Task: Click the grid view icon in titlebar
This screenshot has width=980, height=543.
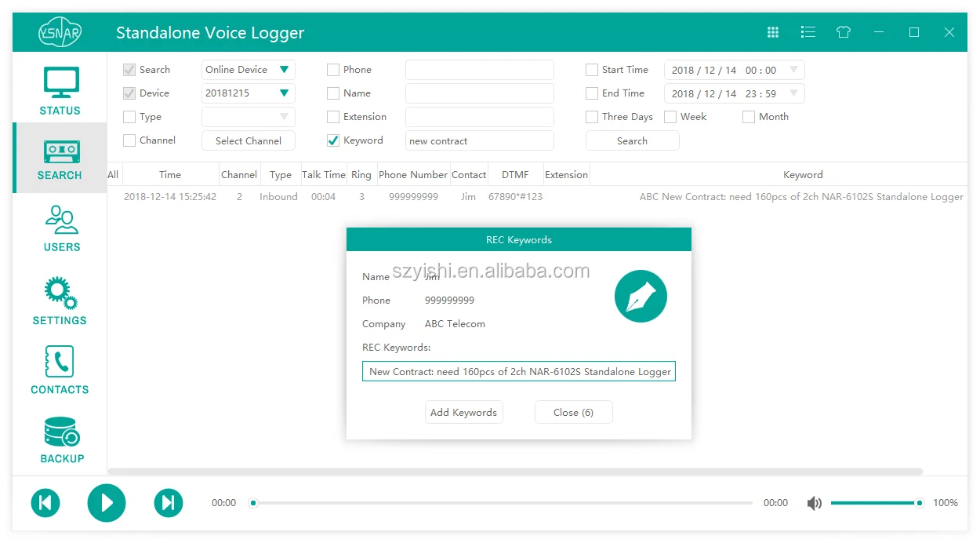Action: coord(772,32)
